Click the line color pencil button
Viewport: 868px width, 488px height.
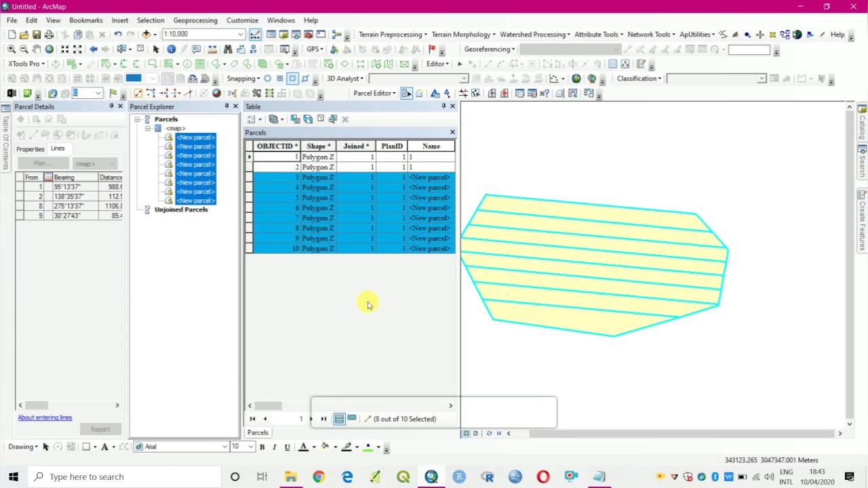pos(347,447)
